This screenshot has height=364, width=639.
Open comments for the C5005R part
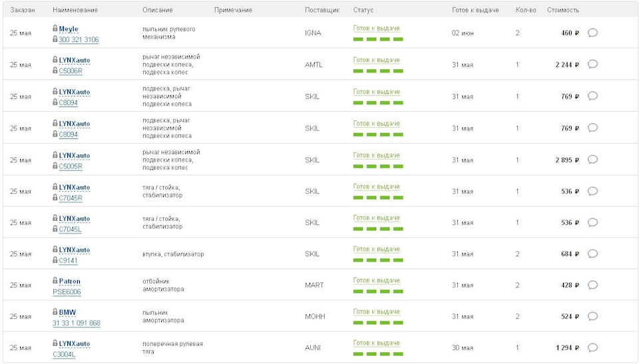pyautogui.click(x=592, y=160)
